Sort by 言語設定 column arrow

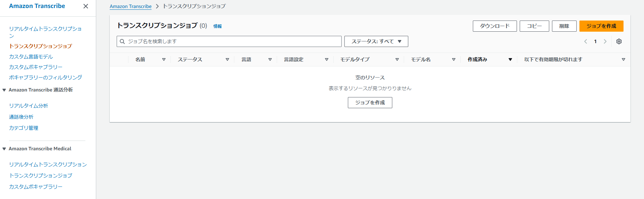(x=327, y=59)
